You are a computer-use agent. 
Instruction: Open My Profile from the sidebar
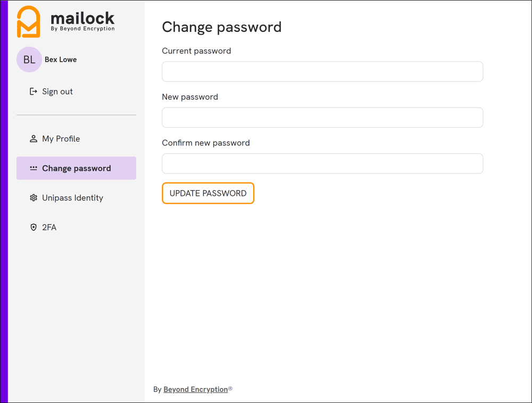click(x=61, y=138)
